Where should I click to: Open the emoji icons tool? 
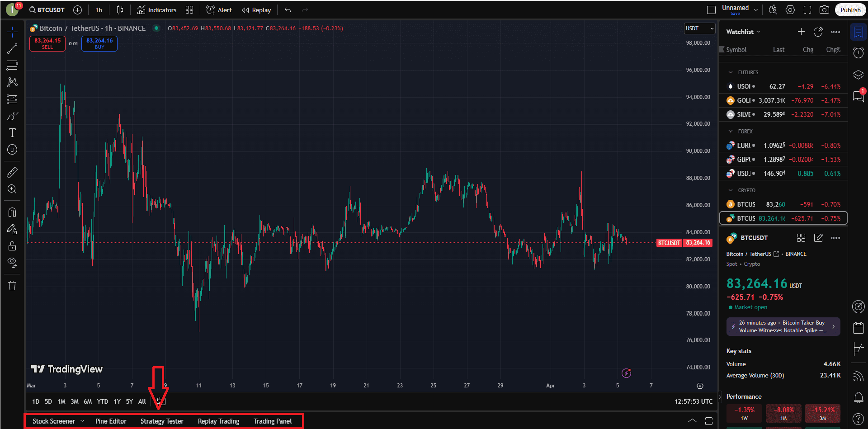pos(12,150)
